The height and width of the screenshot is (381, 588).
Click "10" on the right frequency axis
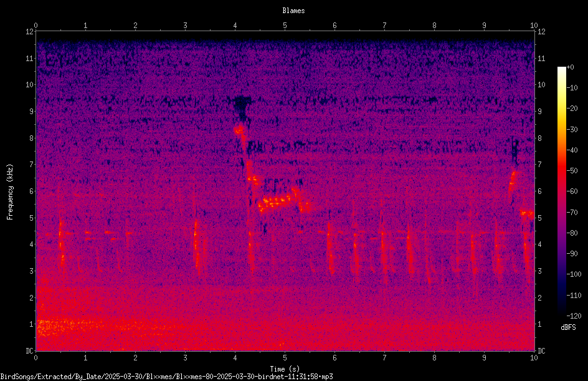(541, 85)
